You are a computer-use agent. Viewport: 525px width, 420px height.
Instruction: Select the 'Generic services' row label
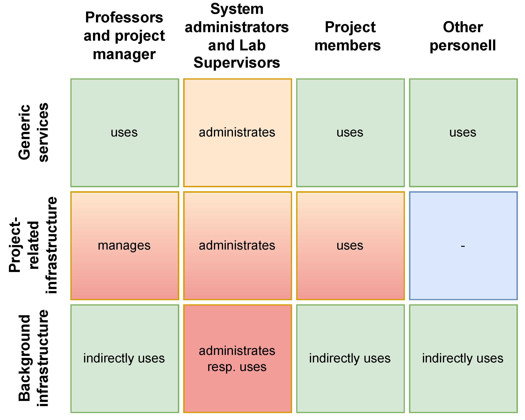(x=34, y=133)
